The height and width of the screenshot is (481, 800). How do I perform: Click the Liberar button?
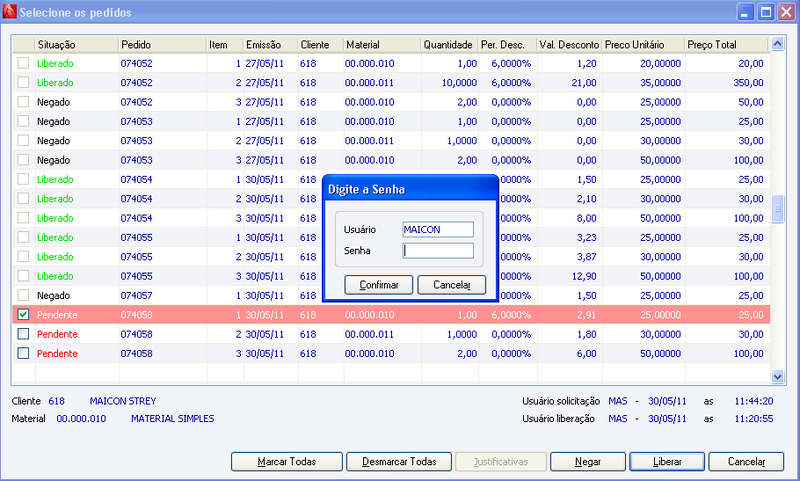point(667,462)
